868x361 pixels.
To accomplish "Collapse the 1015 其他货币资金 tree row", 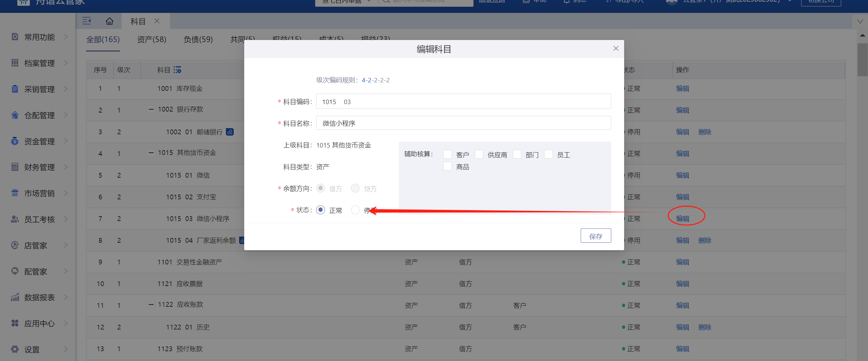I will (x=151, y=153).
